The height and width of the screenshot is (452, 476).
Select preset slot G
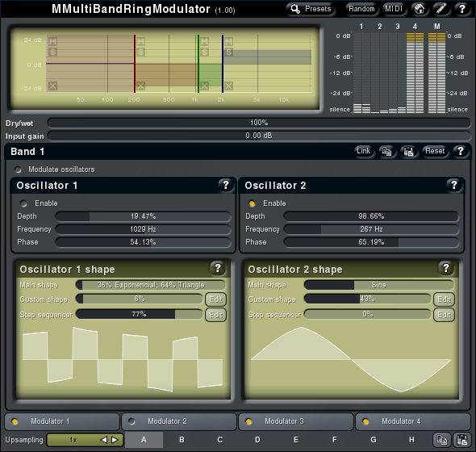click(x=374, y=440)
